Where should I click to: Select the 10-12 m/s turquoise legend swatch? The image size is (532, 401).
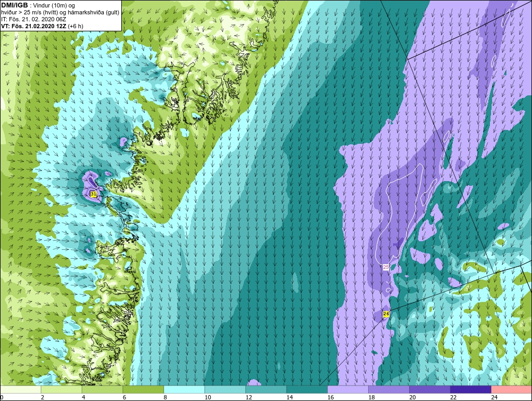(225, 389)
